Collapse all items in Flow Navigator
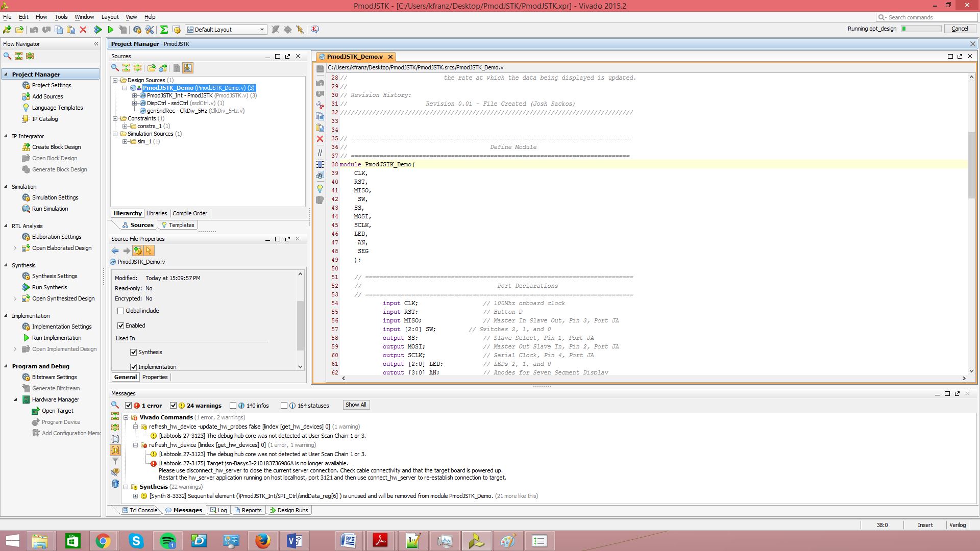This screenshot has width=980, height=551. point(18,56)
